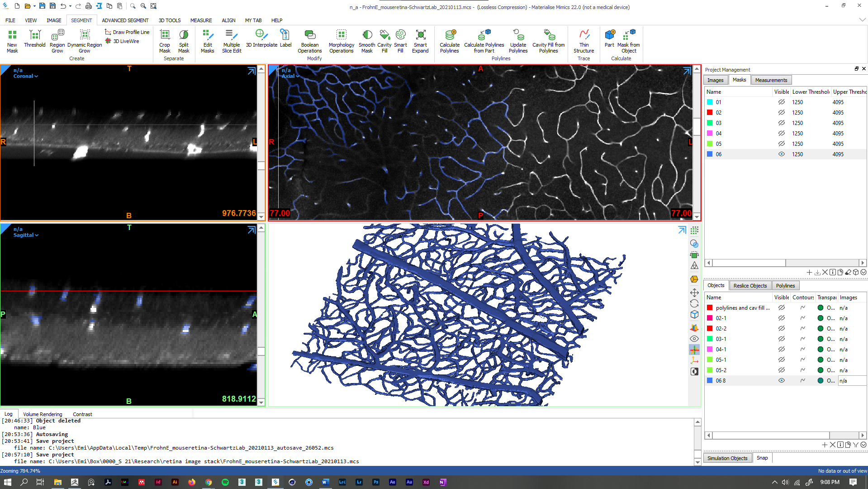This screenshot has width=868, height=489.
Task: Collapse the ribbon with the chevron
Action: click(862, 20)
